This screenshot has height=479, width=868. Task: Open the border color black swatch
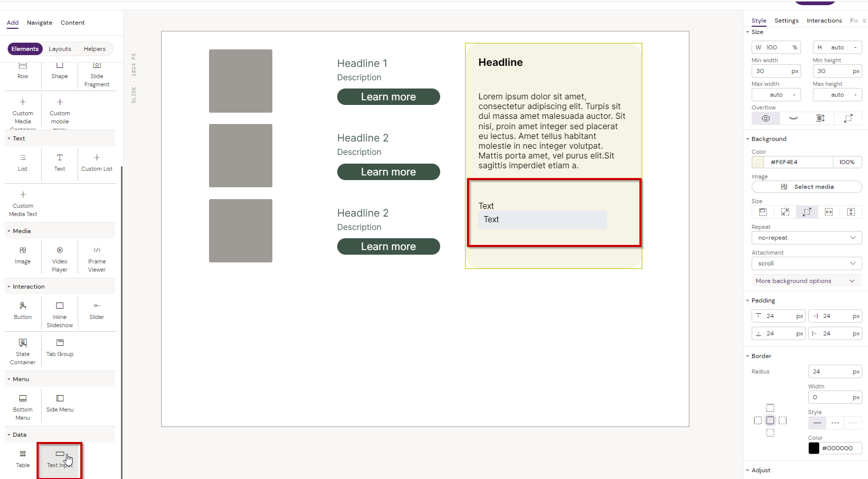pyautogui.click(x=813, y=448)
